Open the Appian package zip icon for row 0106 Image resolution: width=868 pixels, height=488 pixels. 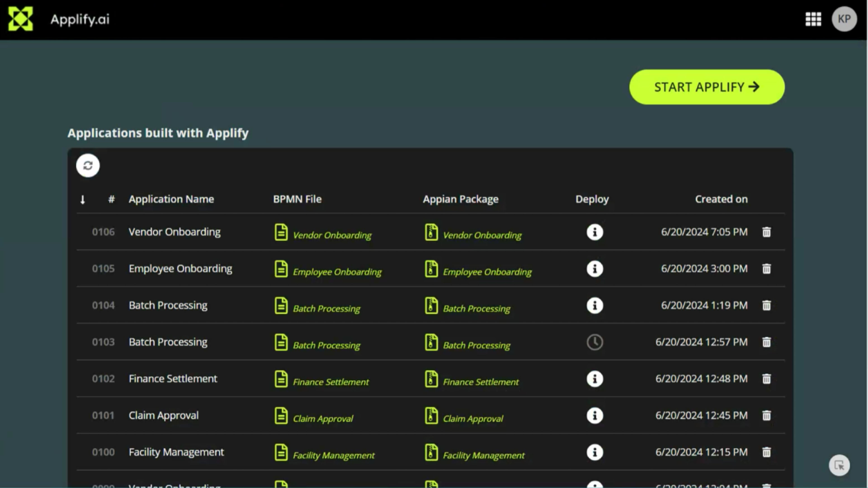[x=431, y=232]
